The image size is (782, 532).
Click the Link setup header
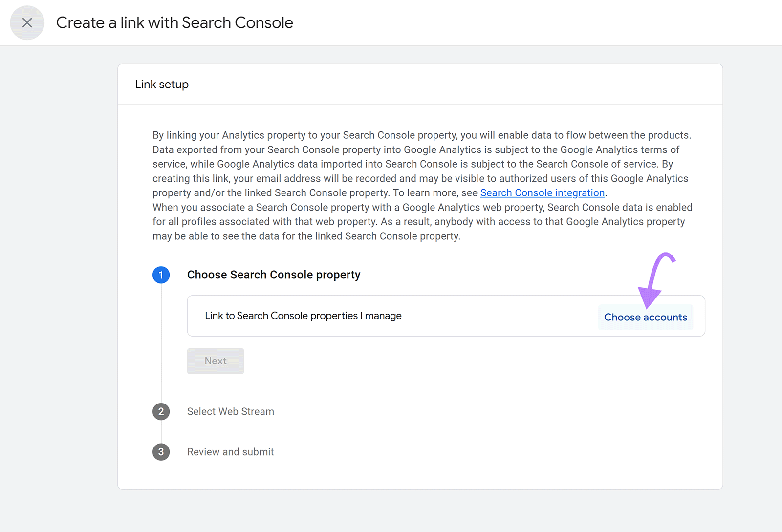click(x=162, y=84)
